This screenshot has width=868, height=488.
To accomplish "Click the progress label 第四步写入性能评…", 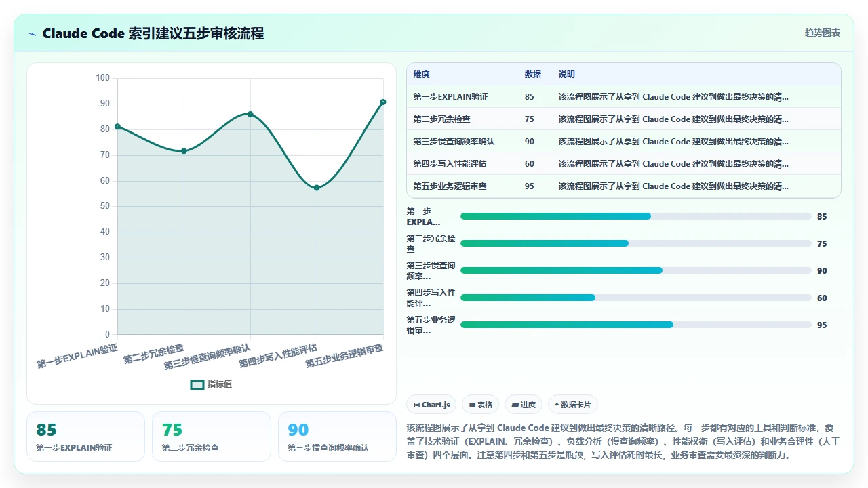I will [431, 298].
